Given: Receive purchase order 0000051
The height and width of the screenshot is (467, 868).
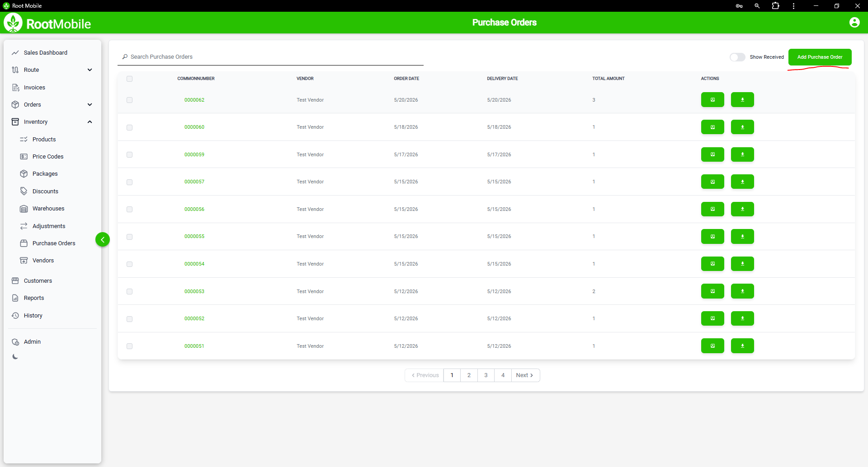Looking at the screenshot, I should pos(712,346).
